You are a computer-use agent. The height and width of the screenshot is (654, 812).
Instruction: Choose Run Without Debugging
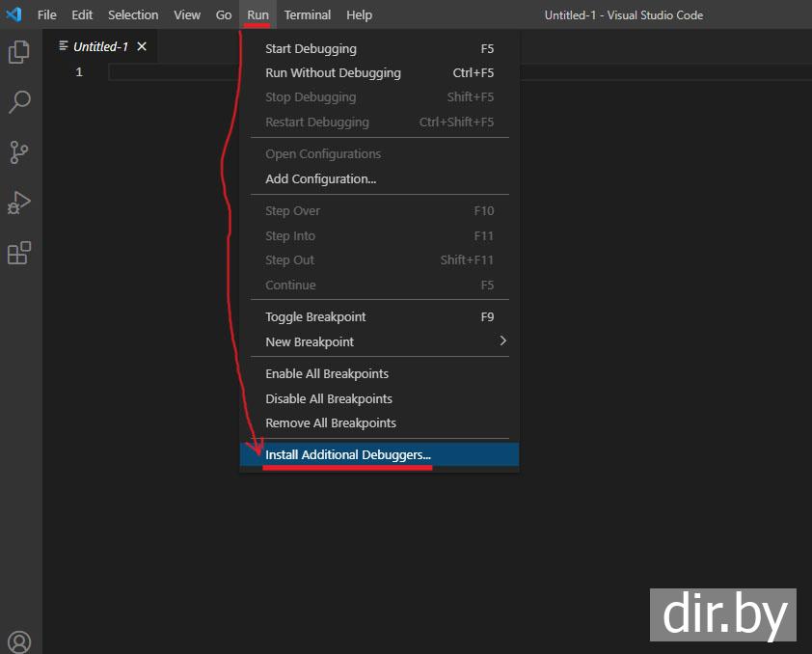[333, 72]
